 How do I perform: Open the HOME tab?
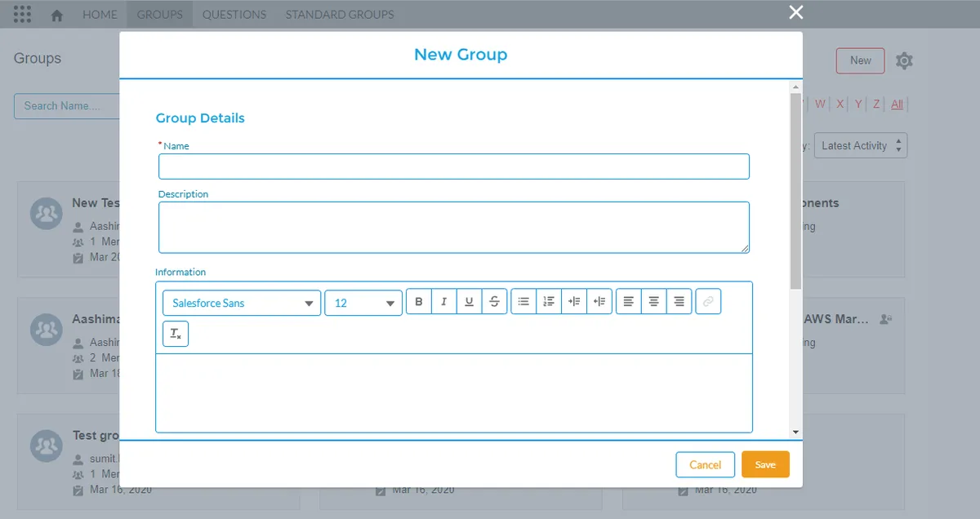click(100, 15)
